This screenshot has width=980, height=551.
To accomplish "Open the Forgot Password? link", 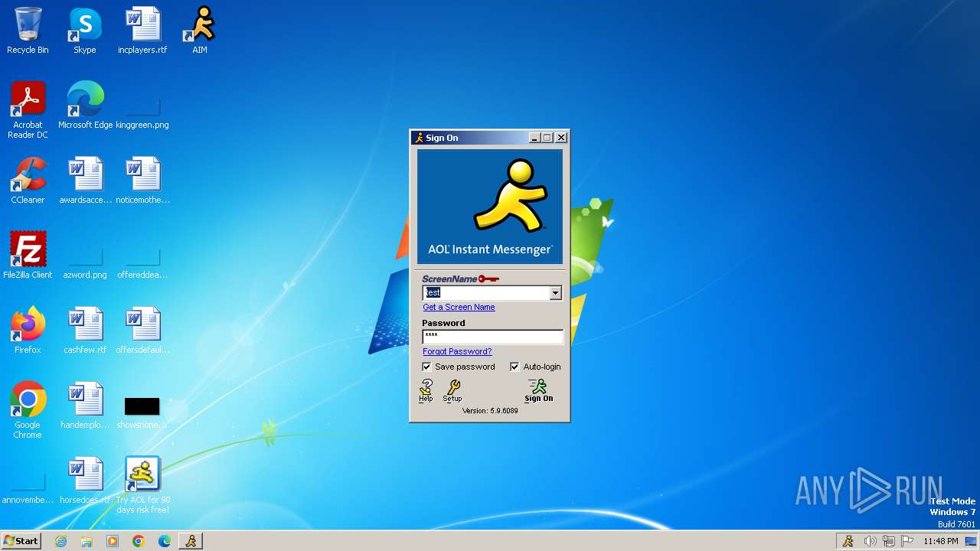I will pyautogui.click(x=457, y=351).
